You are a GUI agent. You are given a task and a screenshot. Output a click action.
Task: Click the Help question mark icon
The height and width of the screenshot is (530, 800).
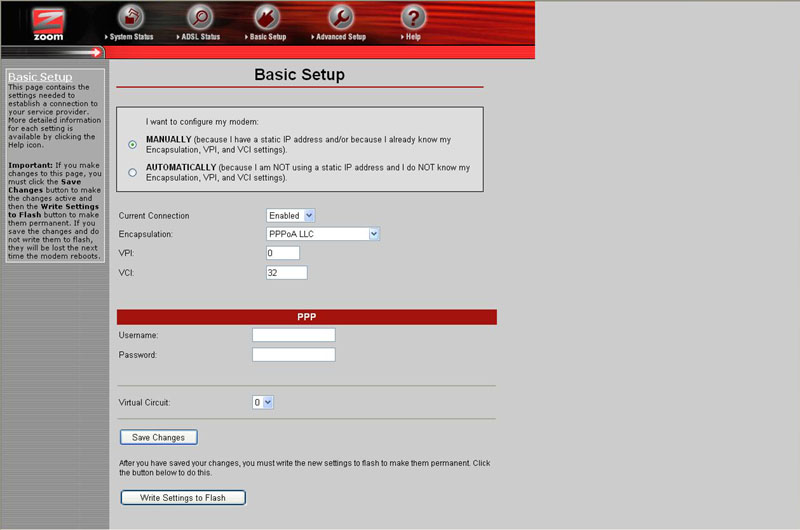[x=413, y=17]
